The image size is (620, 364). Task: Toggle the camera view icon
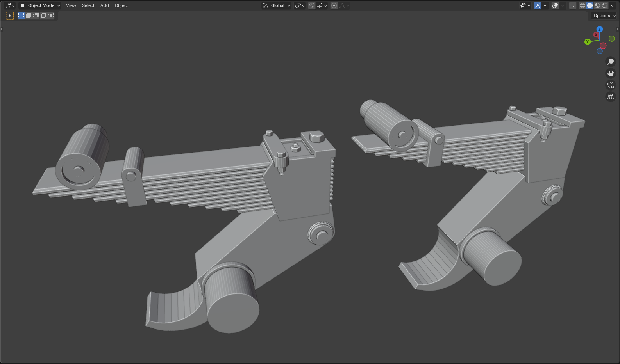[x=610, y=85]
